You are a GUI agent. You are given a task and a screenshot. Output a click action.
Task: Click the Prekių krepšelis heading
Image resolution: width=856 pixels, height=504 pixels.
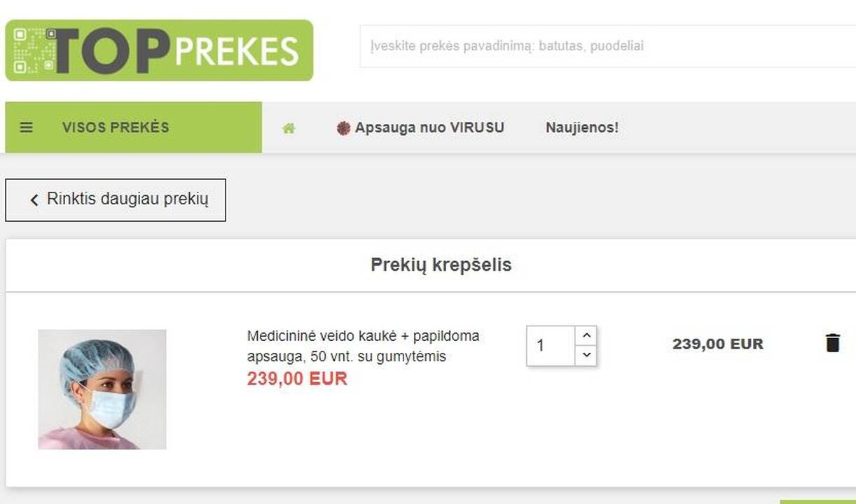(x=441, y=265)
